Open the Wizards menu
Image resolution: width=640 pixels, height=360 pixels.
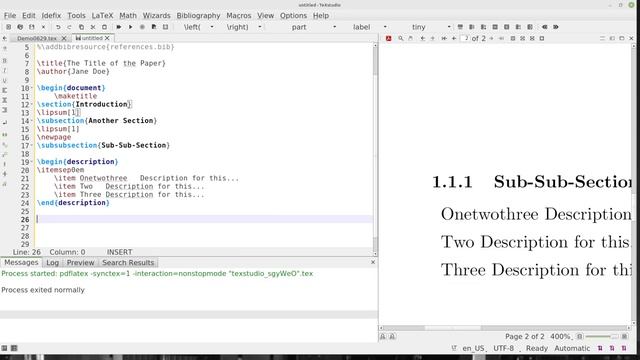[156, 16]
